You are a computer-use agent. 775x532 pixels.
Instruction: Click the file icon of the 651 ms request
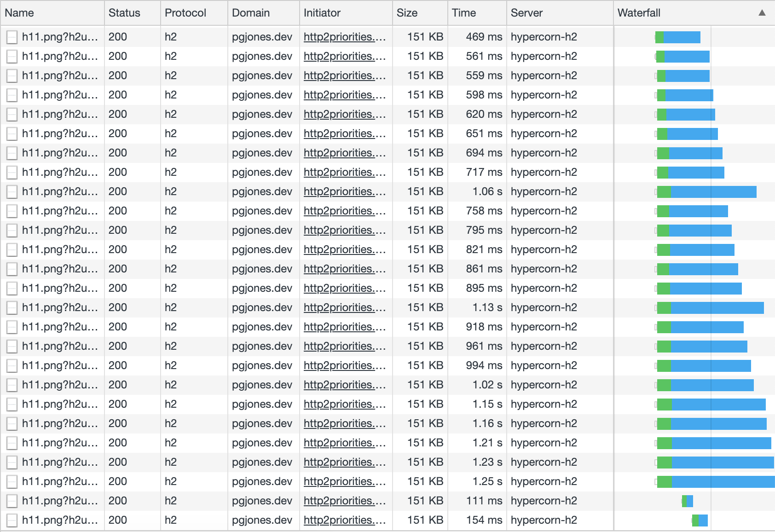click(x=12, y=134)
